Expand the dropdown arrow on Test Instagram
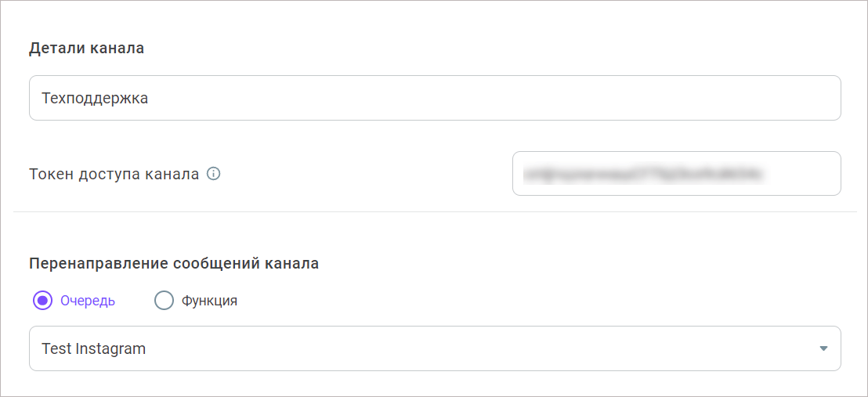868x397 pixels. pyautogui.click(x=823, y=348)
